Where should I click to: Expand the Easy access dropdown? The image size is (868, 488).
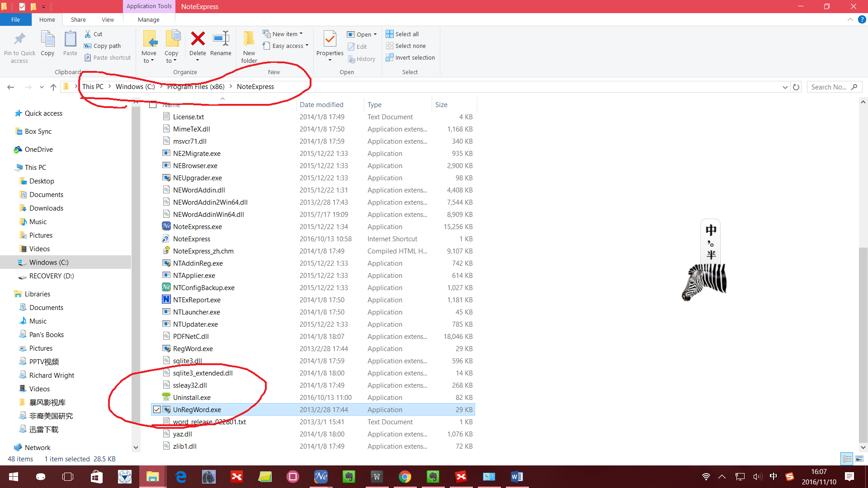(x=307, y=46)
